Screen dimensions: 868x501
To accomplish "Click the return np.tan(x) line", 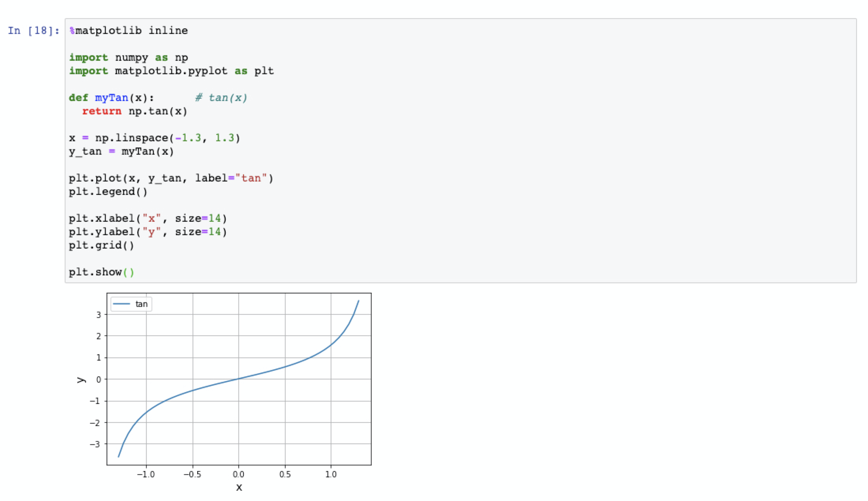I will coord(135,111).
